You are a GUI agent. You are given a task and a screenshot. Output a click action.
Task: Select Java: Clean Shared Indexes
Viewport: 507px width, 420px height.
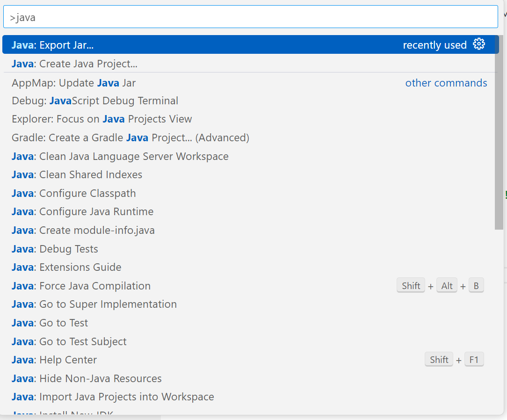click(x=77, y=175)
